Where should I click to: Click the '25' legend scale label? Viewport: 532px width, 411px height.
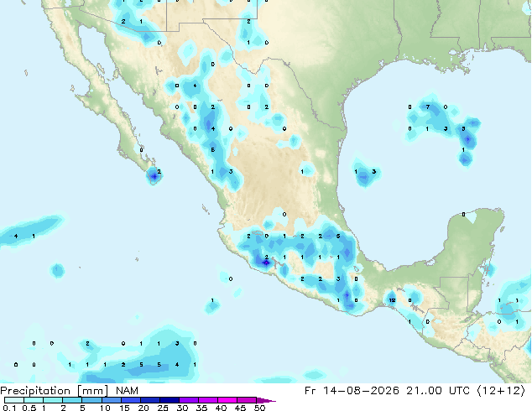tap(163, 408)
